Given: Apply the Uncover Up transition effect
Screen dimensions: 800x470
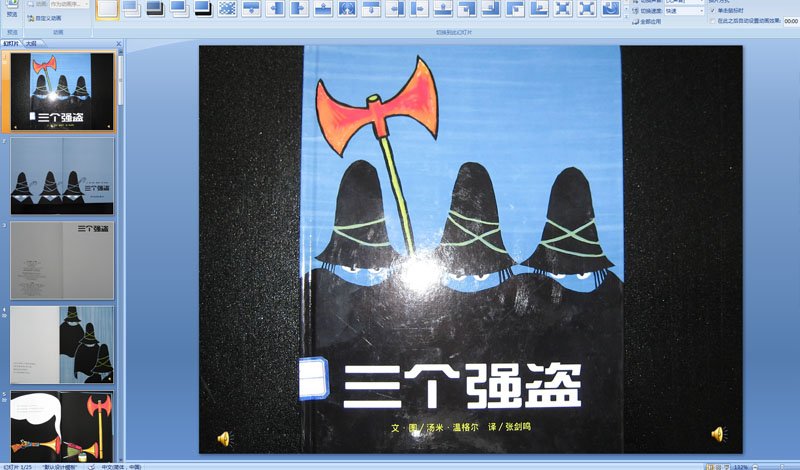Looking at the screenshot, I should click(443, 9).
